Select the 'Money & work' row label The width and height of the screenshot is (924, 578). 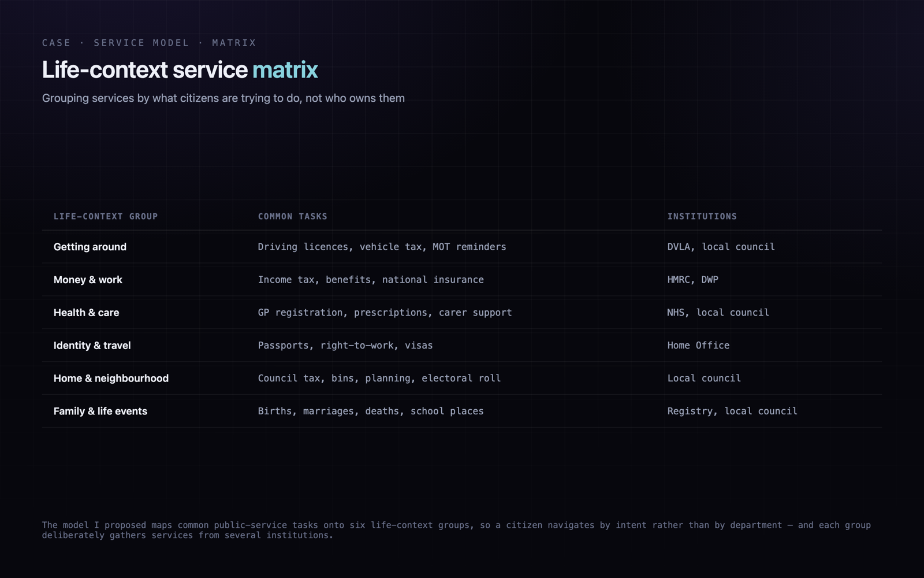coord(88,280)
